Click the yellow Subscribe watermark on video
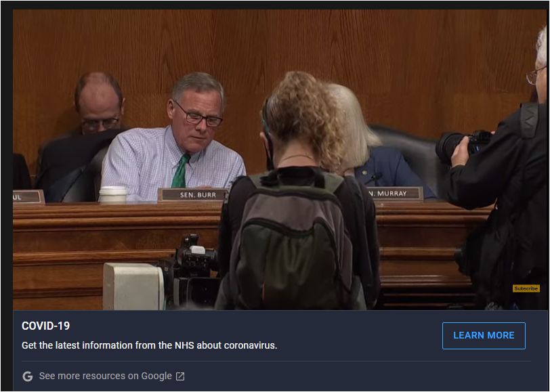This screenshot has height=392, width=550. (526, 288)
